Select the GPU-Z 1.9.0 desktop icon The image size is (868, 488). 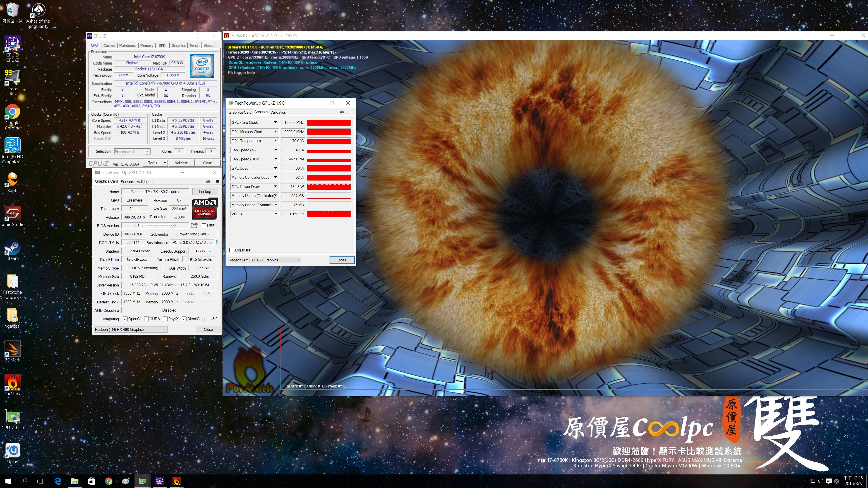(12, 420)
